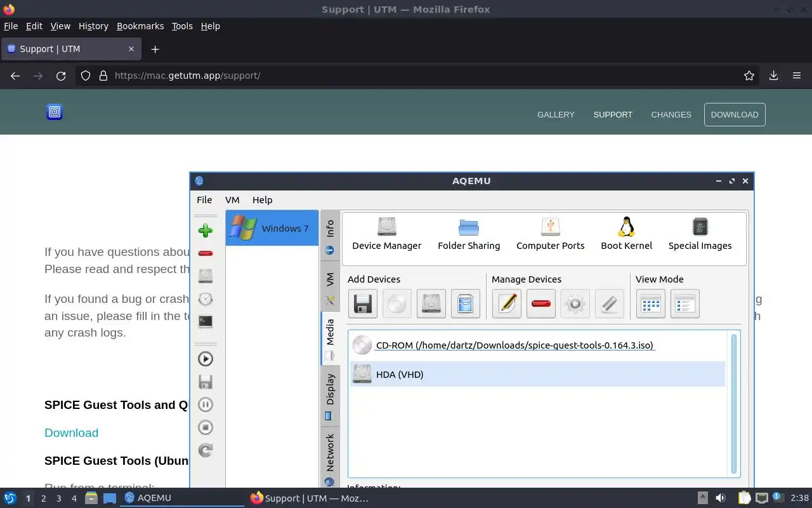Switch to the Network tab

[x=330, y=457]
